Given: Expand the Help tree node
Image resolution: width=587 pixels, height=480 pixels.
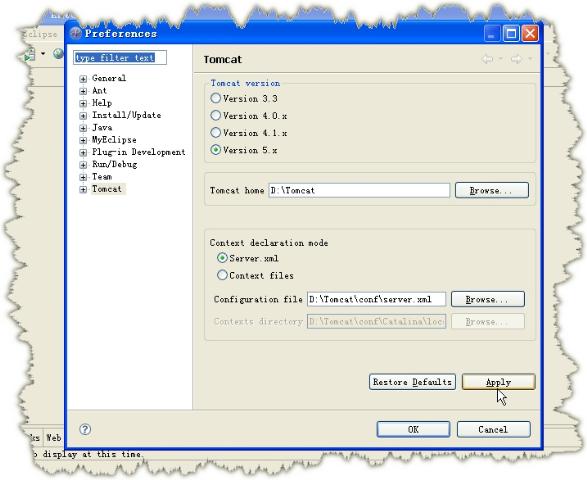Looking at the screenshot, I should click(83, 103).
